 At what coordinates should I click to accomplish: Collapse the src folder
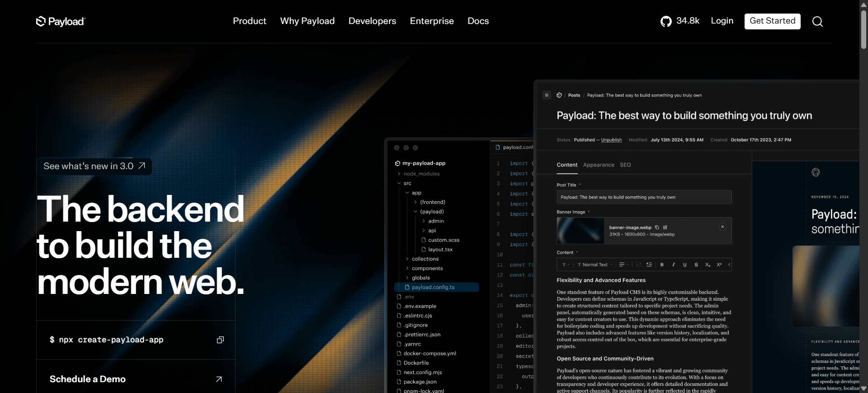point(399,183)
